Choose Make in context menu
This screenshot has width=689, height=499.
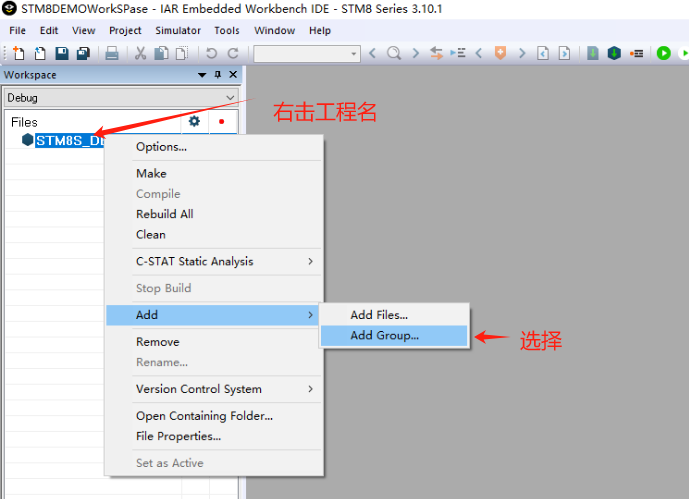151,174
